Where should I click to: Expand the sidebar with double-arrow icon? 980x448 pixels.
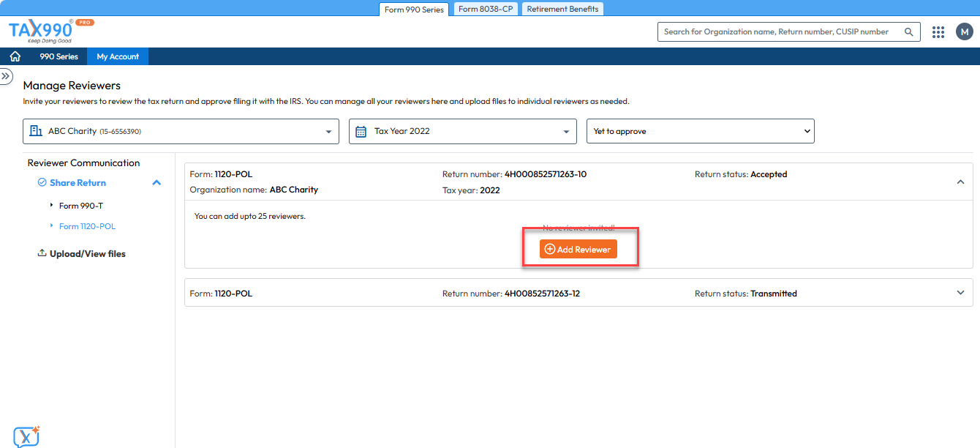(x=6, y=76)
